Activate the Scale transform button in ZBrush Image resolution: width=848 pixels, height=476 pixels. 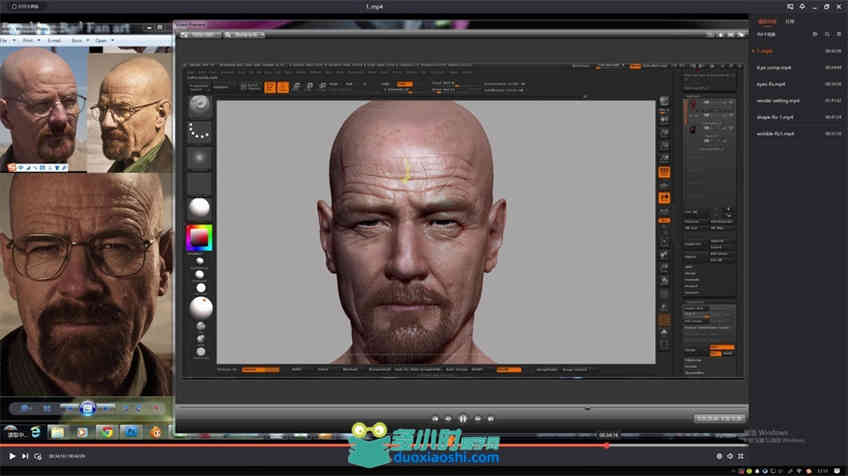[310, 86]
